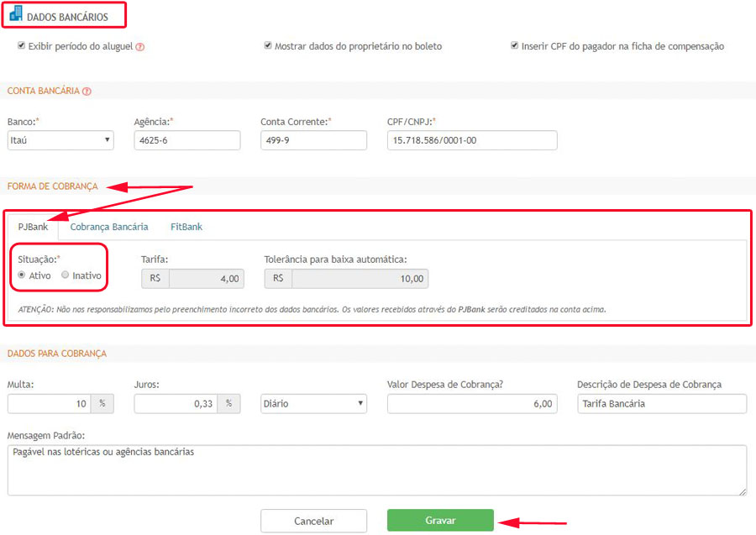Expand the Diário interest period dropdown
756x535 pixels.
pos(313,404)
